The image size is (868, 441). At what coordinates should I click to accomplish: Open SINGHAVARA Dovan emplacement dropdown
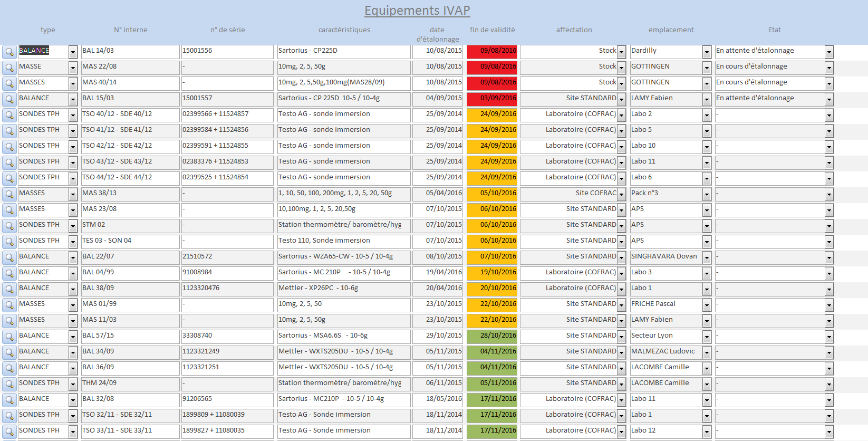[707, 257]
